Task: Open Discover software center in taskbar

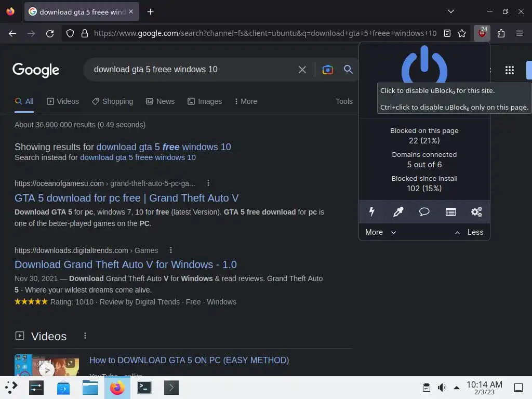Action: (x=63, y=388)
